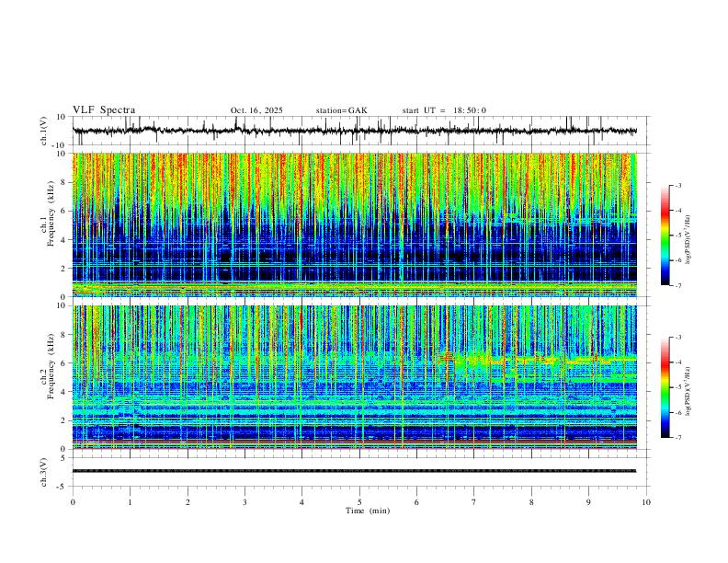Click the ch.1 spectrogram panel
Viewport: 728px width, 563px height.
(354, 224)
